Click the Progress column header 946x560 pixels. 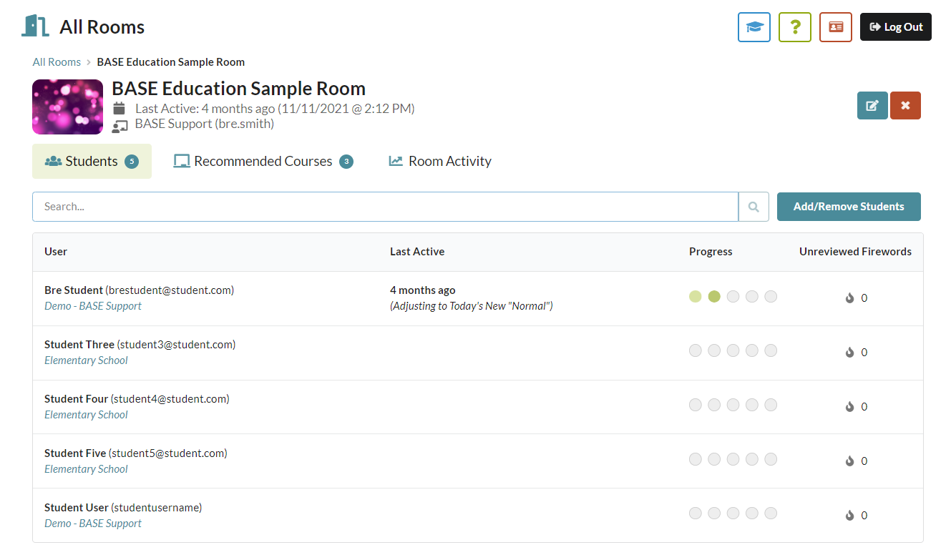pos(711,252)
